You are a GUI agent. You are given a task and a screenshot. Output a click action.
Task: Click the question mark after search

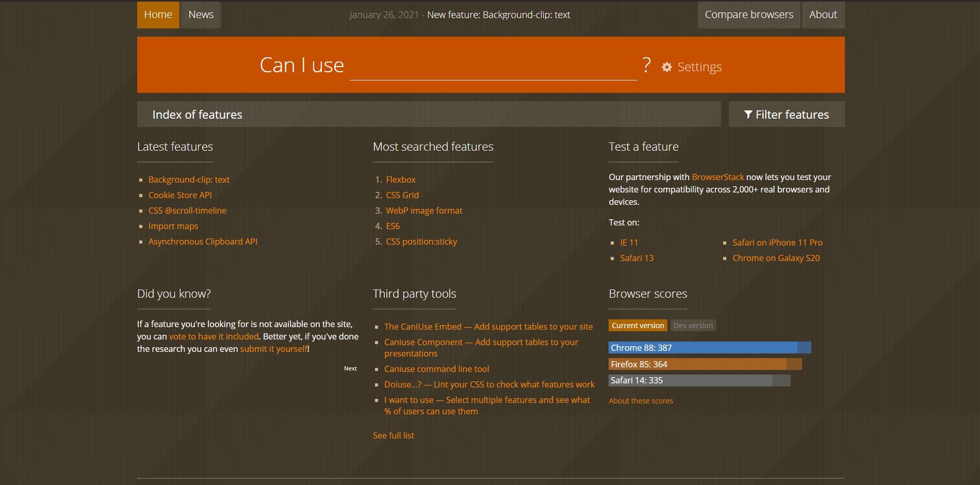click(647, 66)
